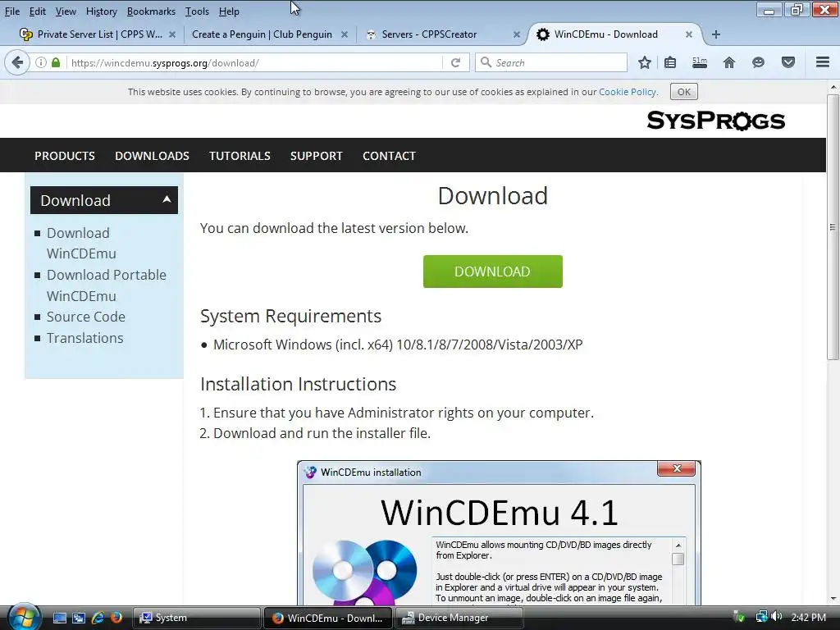840x630 pixels.
Task: Open the Tools menu
Action: 197,11
